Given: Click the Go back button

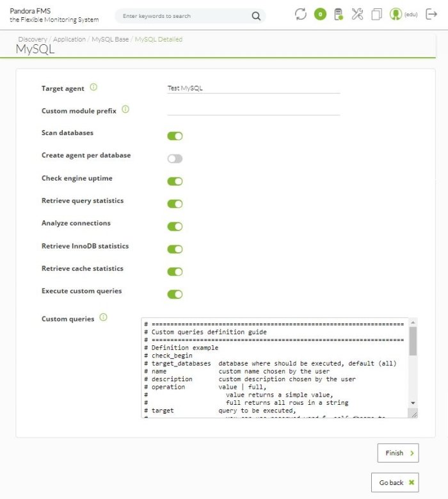Looking at the screenshot, I should [x=395, y=482].
